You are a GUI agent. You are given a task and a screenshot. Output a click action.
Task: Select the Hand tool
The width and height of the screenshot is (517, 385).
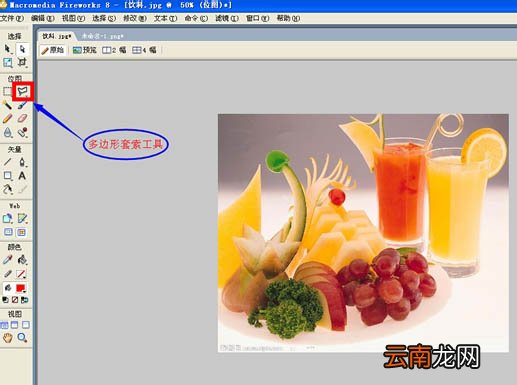pyautogui.click(x=7, y=338)
